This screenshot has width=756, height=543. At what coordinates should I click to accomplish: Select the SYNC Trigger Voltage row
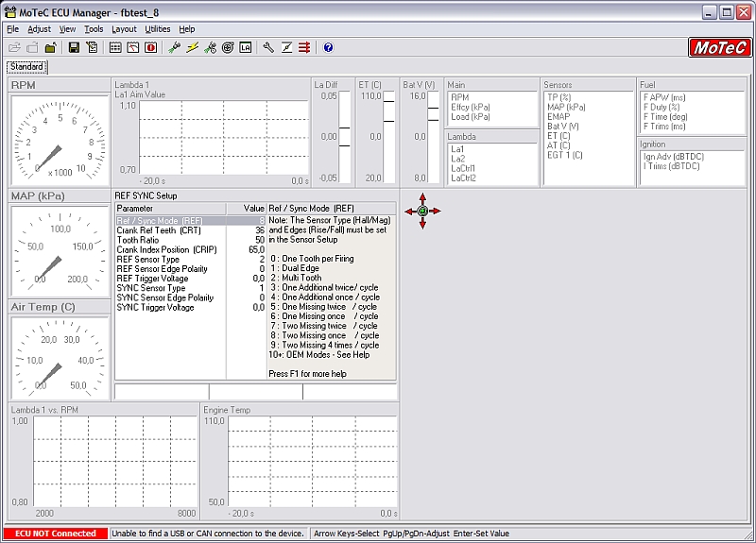(191, 308)
